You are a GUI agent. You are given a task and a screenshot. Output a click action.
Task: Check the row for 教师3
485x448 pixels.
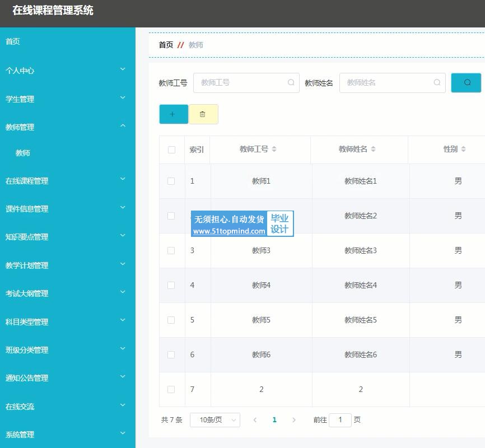click(x=171, y=250)
